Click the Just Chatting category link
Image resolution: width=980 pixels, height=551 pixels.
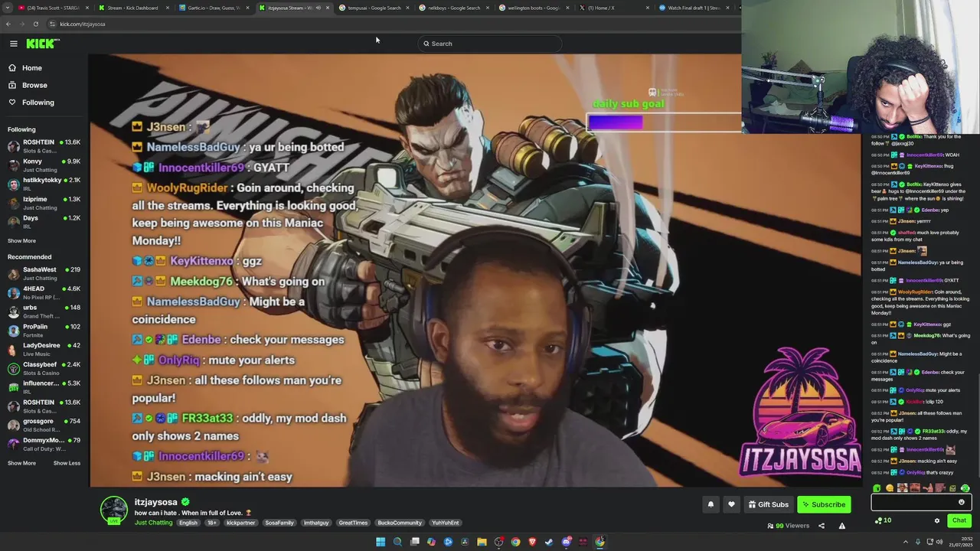coord(153,523)
